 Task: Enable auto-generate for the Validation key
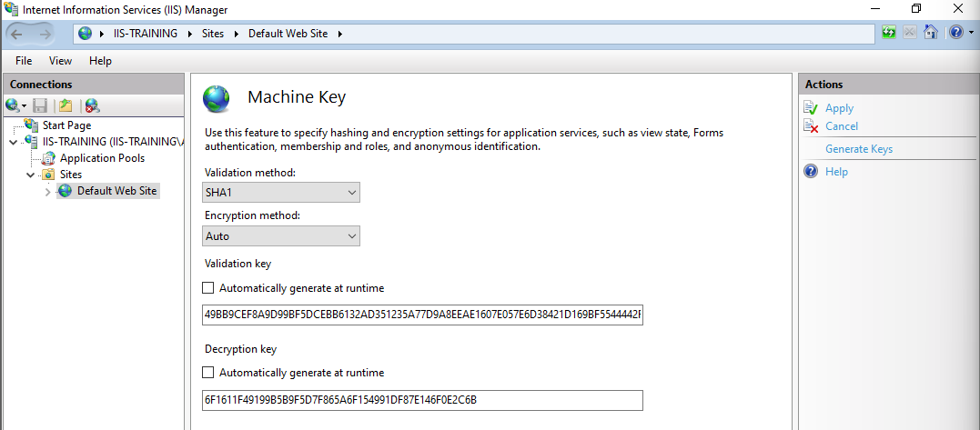coord(208,288)
